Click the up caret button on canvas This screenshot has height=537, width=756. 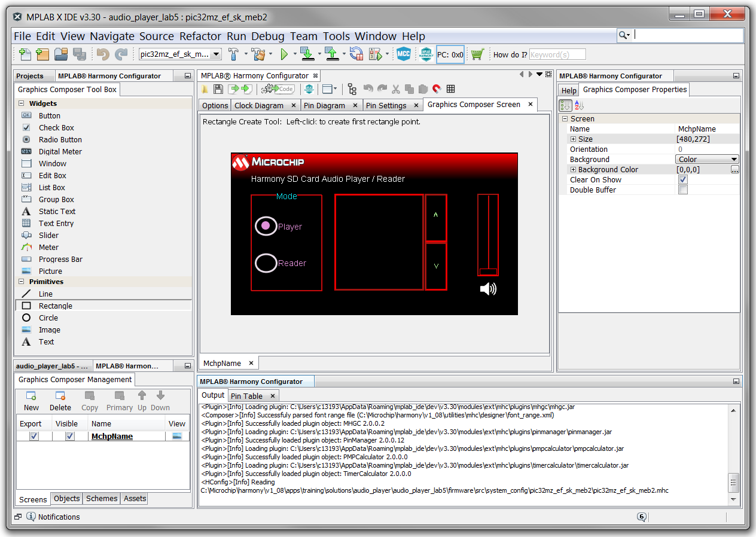(436, 217)
